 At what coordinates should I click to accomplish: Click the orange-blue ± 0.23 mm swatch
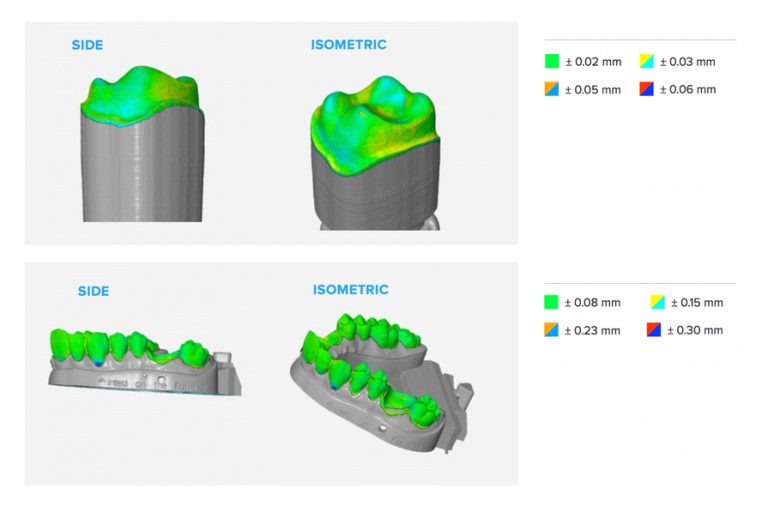click(x=551, y=330)
